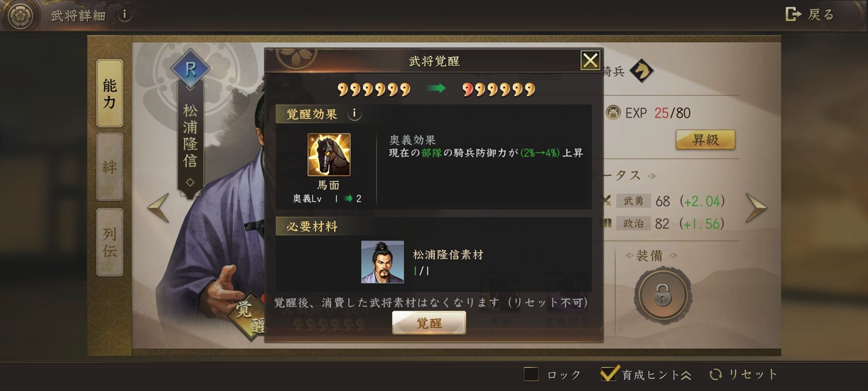
Task: Click the cavalry troop type icon
Action: click(642, 71)
